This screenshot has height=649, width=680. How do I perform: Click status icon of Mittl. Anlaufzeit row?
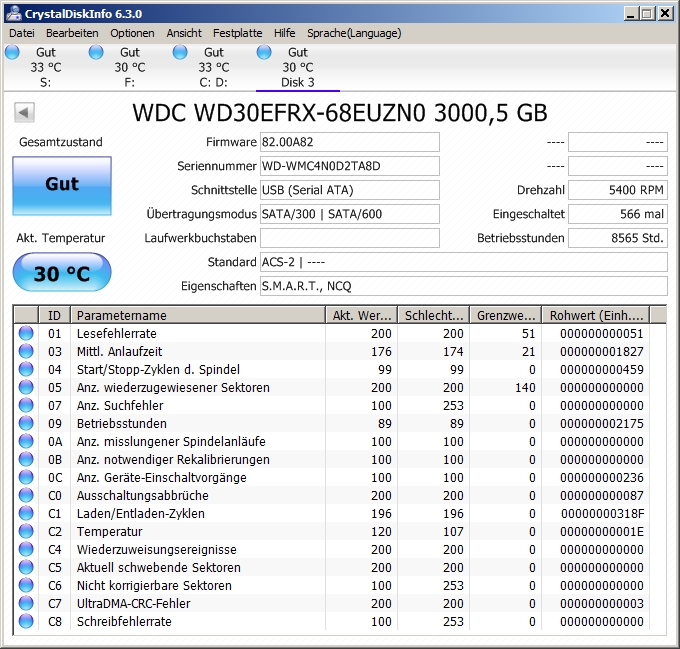point(26,351)
